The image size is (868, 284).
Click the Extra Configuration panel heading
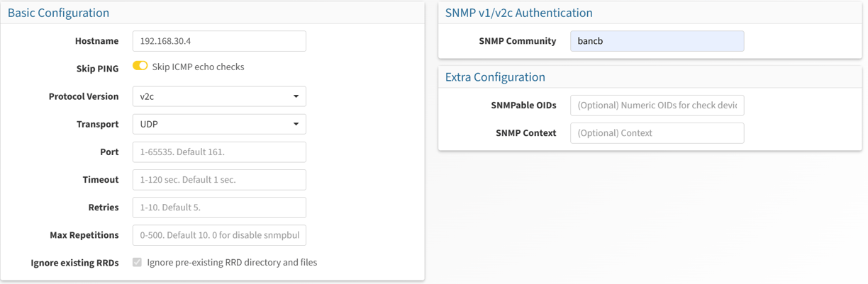[495, 77]
